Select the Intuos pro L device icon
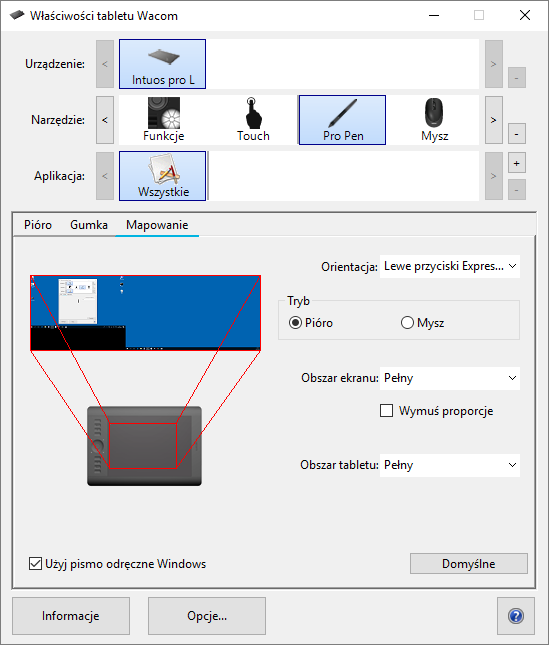This screenshot has height=645, width=549. point(162,64)
